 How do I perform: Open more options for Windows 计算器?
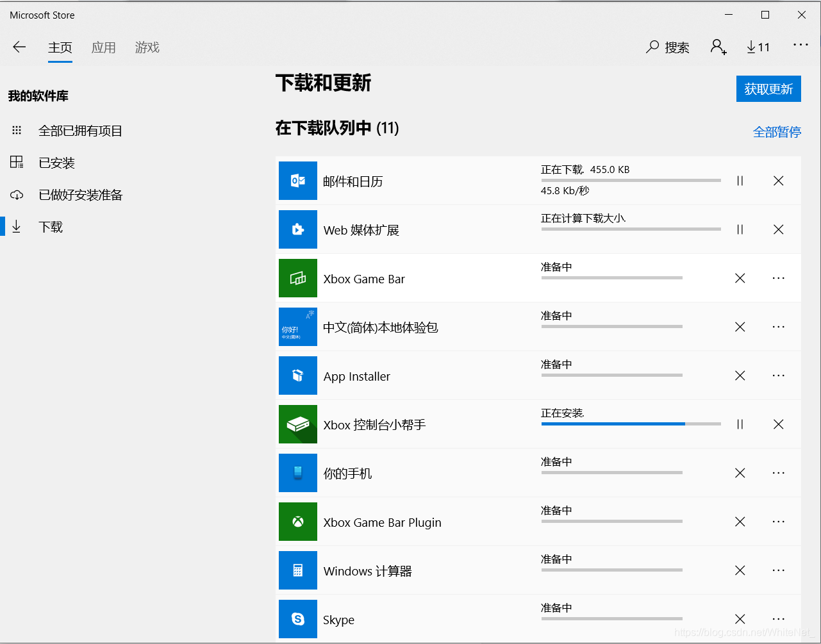(x=779, y=570)
